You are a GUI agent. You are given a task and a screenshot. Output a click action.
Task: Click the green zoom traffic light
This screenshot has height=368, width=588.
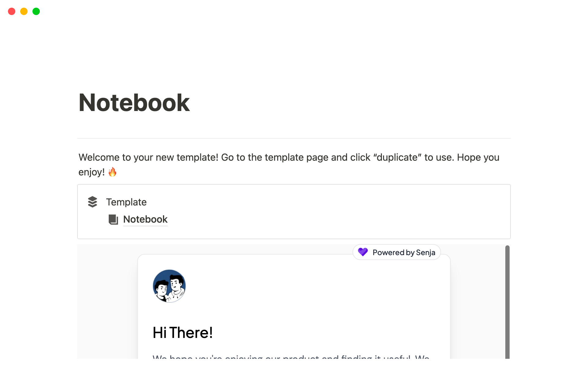pyautogui.click(x=36, y=11)
